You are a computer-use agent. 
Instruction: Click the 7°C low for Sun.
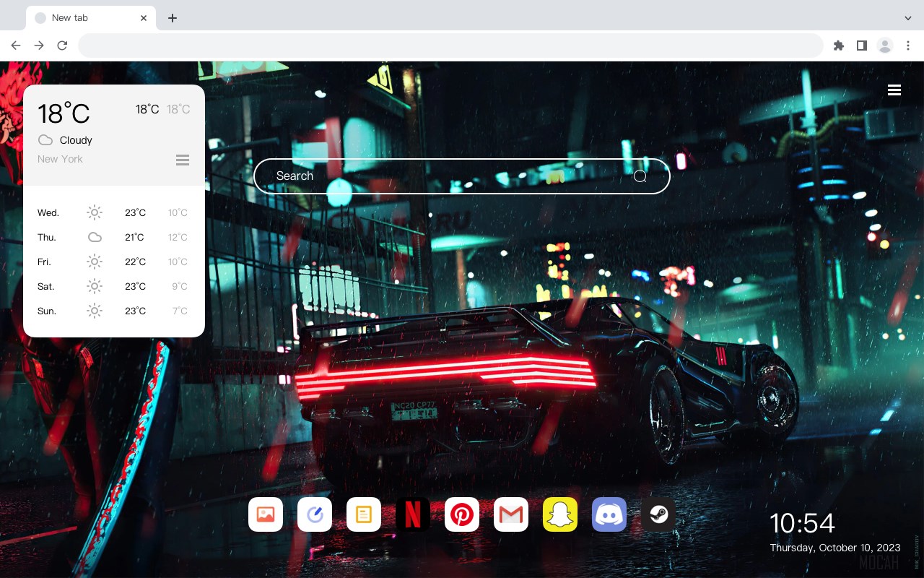pyautogui.click(x=180, y=311)
